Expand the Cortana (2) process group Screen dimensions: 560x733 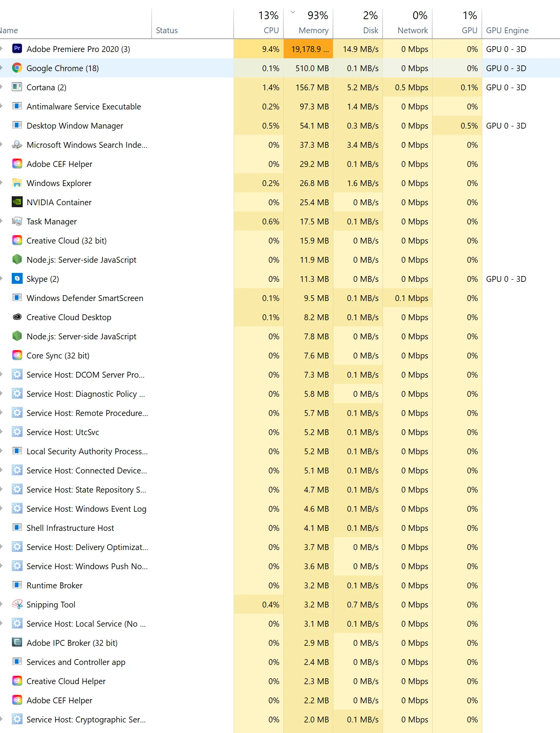pos(2,87)
